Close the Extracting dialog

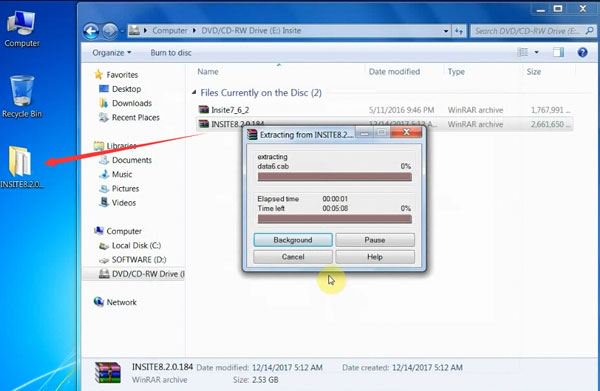406,132
